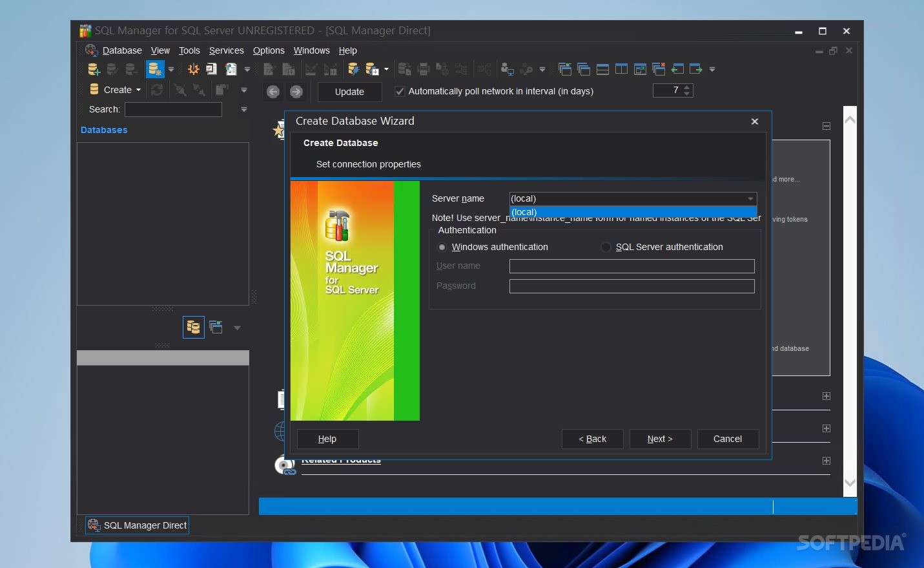Image resolution: width=924 pixels, height=568 pixels.
Task: Click the colorful report document toolbar icon
Action: [231, 69]
